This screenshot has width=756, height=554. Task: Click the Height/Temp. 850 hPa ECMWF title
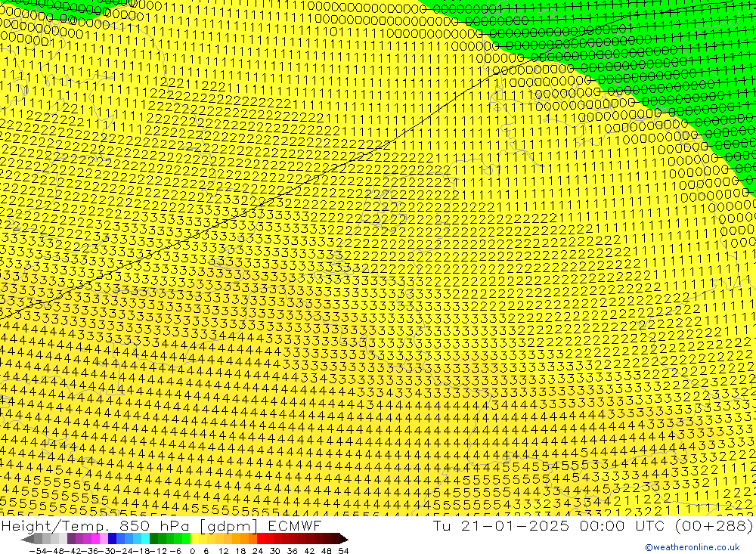(161, 525)
